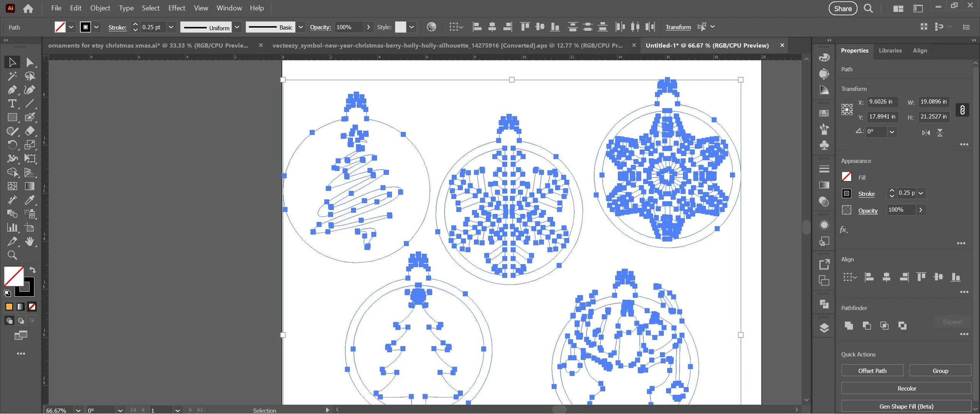
Task: Choose the Lasso tool
Action: pos(30,76)
